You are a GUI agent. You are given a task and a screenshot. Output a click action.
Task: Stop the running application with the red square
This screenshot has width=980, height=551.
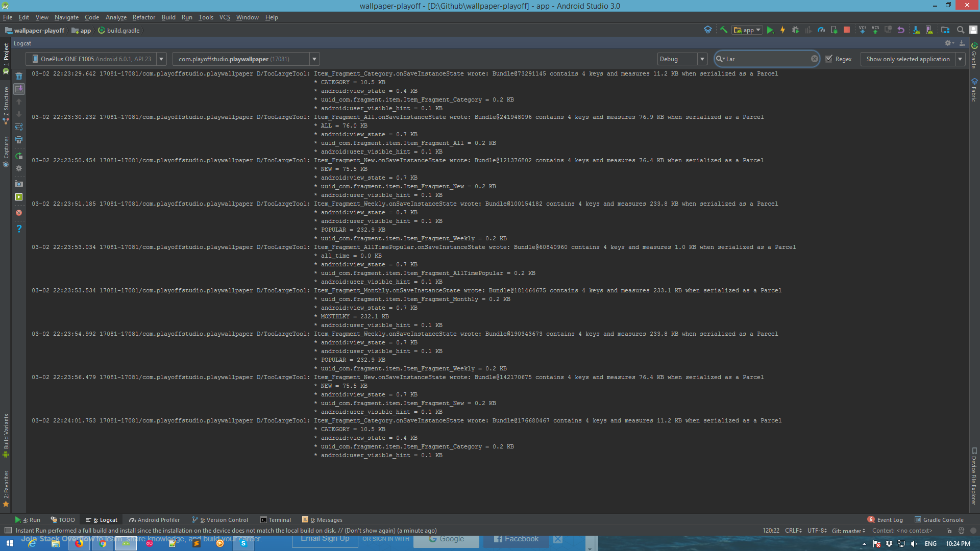coord(847,30)
